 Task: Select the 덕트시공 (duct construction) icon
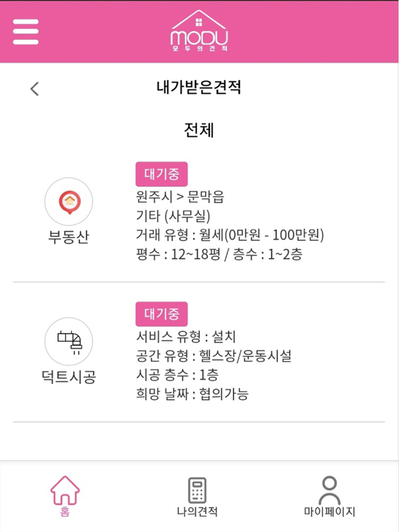click(68, 342)
